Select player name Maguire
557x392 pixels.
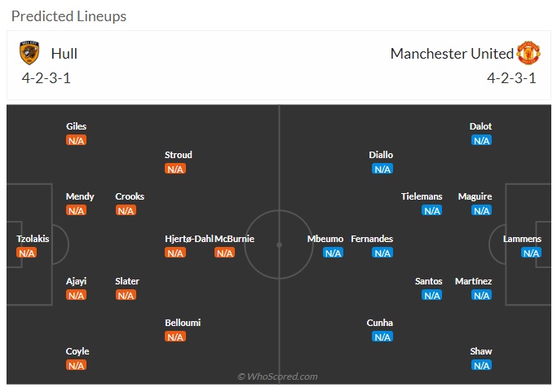pos(475,196)
